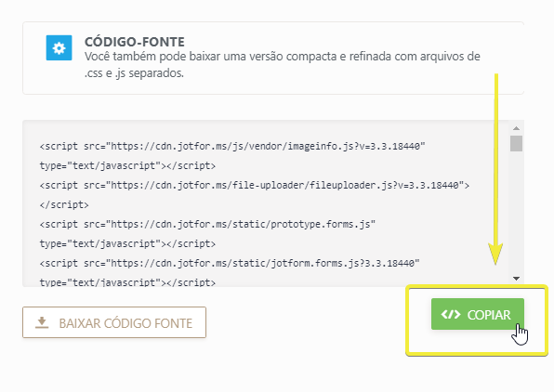Place cursor in the prototype.forms.js script line
The width and height of the screenshot is (554, 392).
(x=207, y=224)
